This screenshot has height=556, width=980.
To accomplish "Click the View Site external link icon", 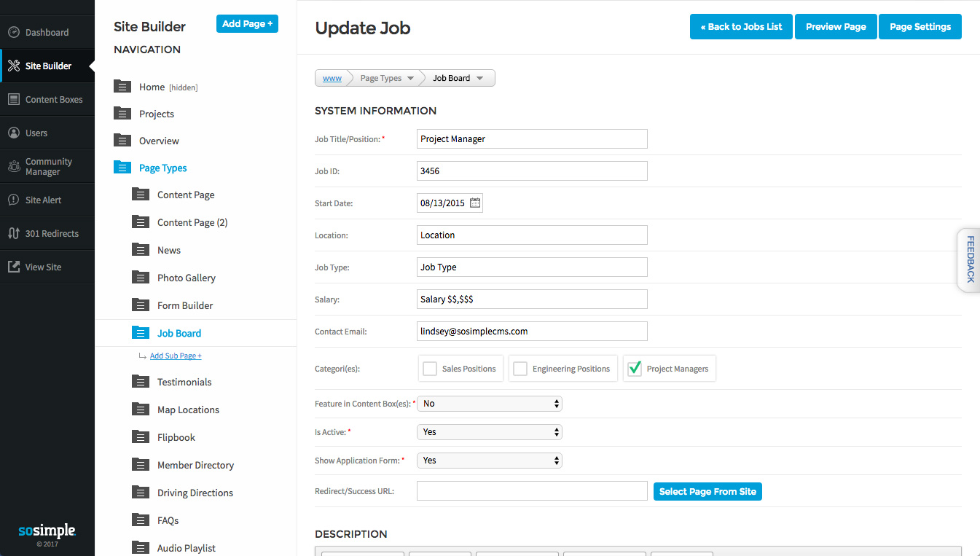I will [x=14, y=267].
